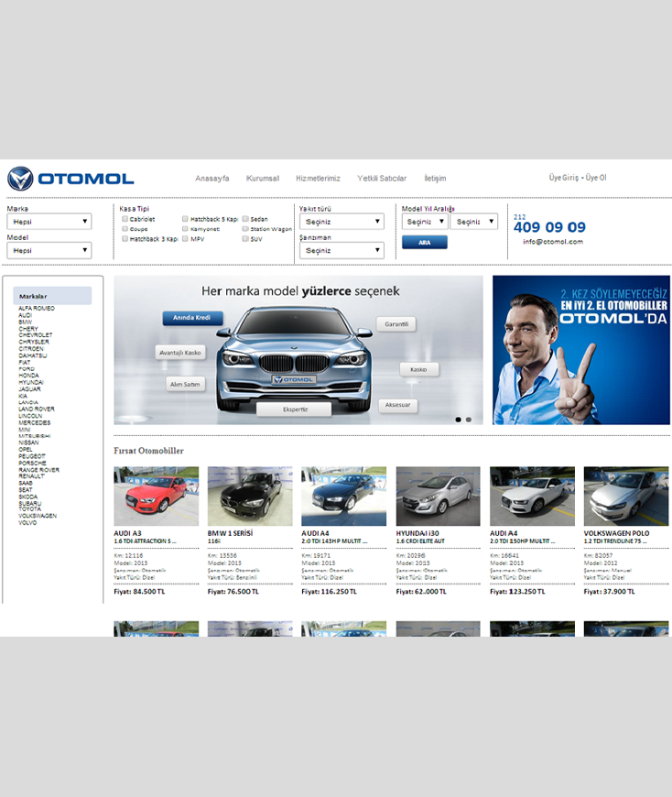Viewport: 672px width, 797px height.
Task: View the black BMW 1 Serisi photo
Action: coord(250,496)
